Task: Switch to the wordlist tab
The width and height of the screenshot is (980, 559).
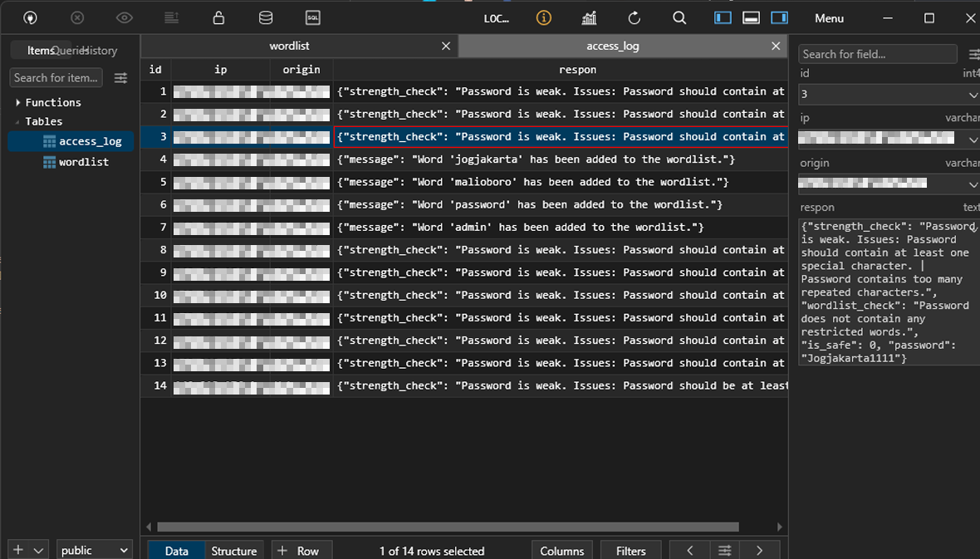Action: pyautogui.click(x=289, y=46)
